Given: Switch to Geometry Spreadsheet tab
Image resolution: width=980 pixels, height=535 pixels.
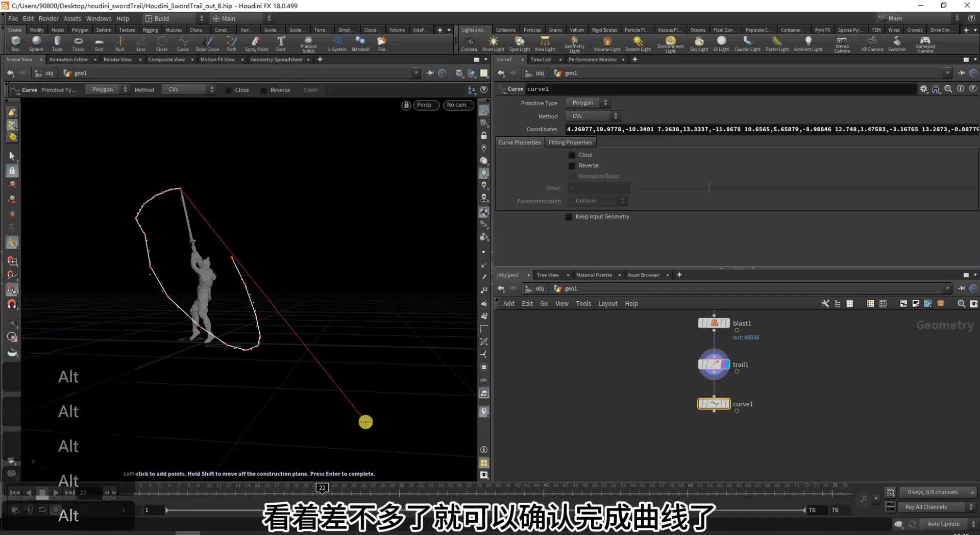Looking at the screenshot, I should (276, 60).
